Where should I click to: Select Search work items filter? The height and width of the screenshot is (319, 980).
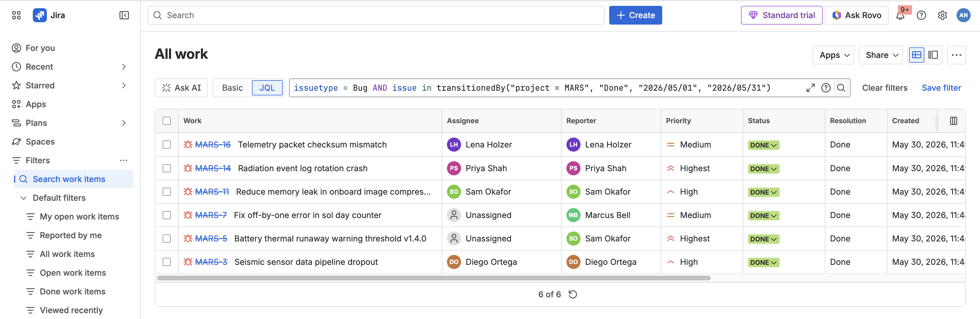tap(73, 179)
